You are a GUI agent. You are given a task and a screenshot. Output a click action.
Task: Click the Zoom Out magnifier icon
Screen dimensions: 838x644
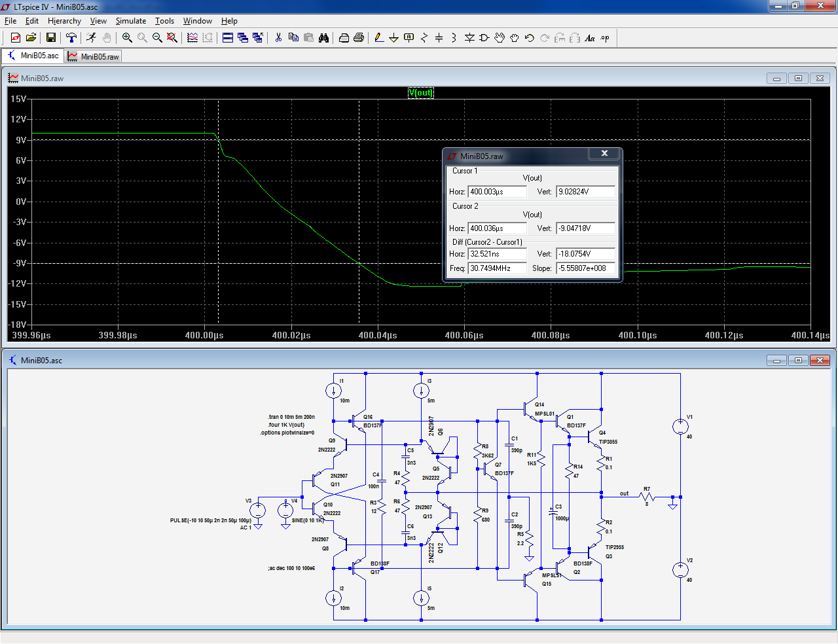click(x=157, y=38)
